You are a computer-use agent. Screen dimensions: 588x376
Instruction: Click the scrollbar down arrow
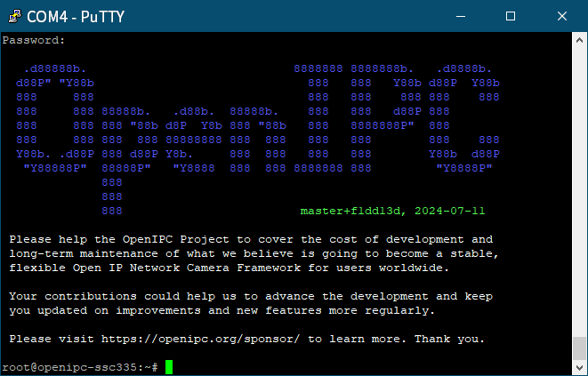579,367
